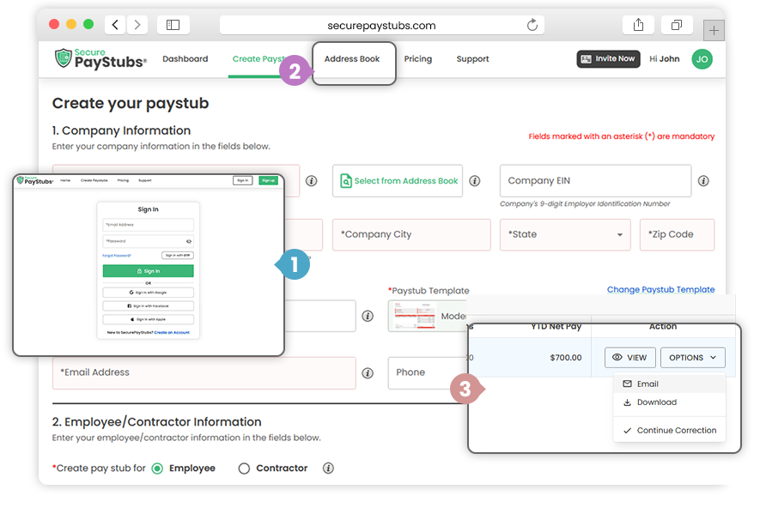760x532 pixels.
Task: Select the Contractor radio button
Action: tap(244, 469)
